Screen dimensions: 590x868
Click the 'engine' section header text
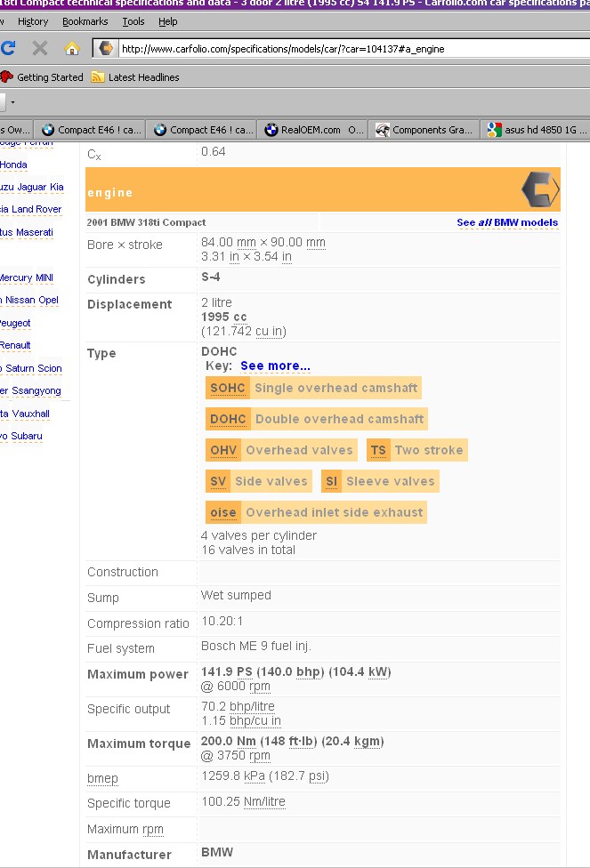coord(110,193)
